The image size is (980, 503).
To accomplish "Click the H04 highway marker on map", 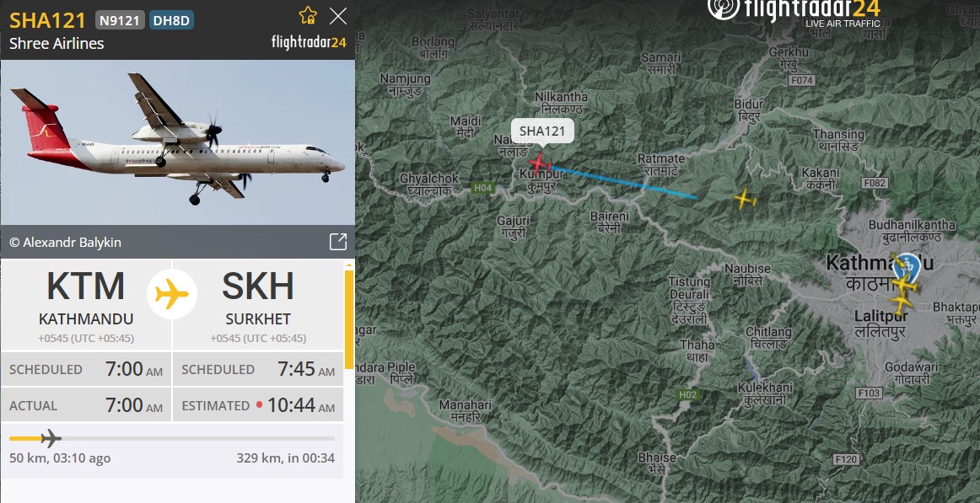I will (482, 188).
